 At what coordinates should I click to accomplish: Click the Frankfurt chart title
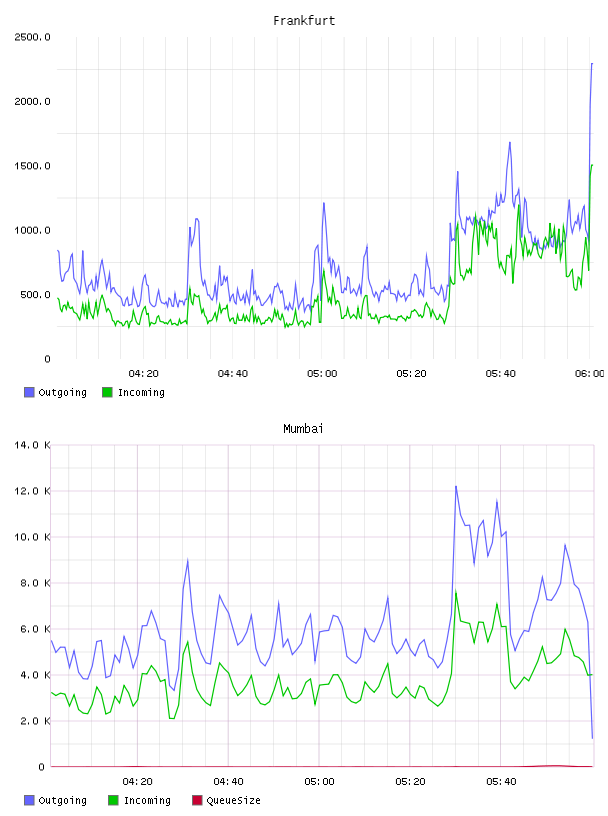(x=304, y=21)
